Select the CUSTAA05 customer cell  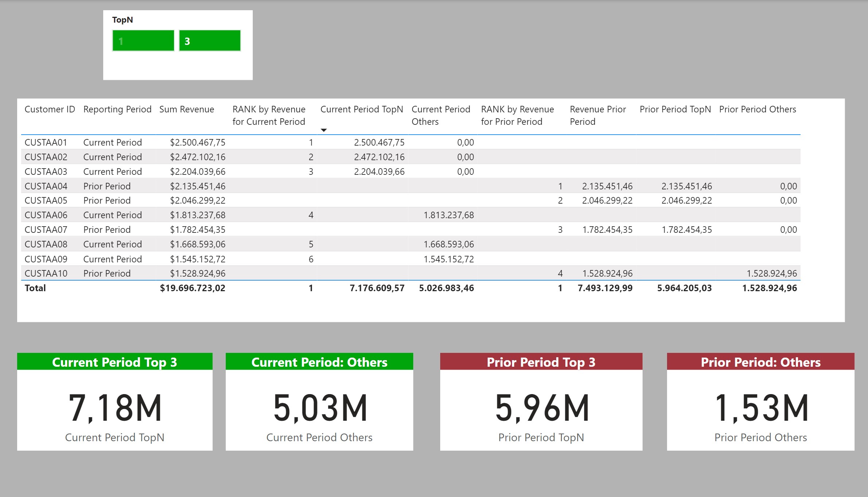pos(46,200)
